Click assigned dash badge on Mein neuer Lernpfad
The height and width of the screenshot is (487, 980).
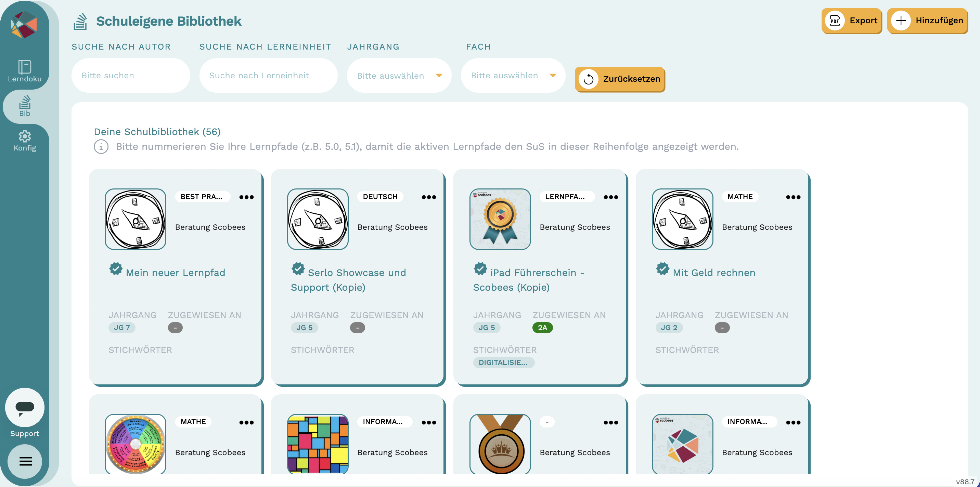(x=175, y=328)
